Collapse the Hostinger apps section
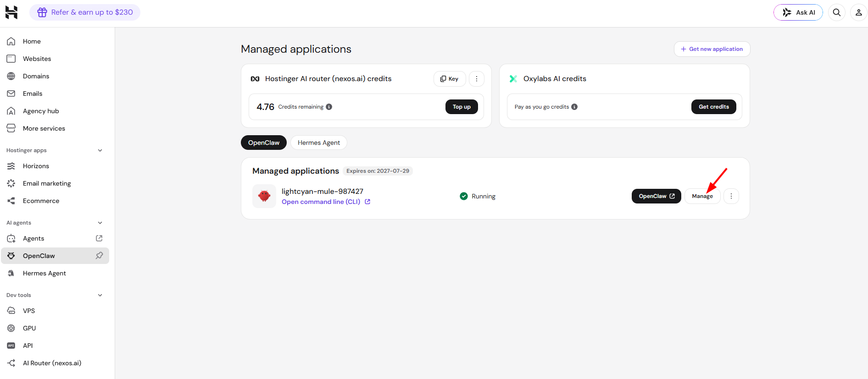868x379 pixels. (x=100, y=150)
